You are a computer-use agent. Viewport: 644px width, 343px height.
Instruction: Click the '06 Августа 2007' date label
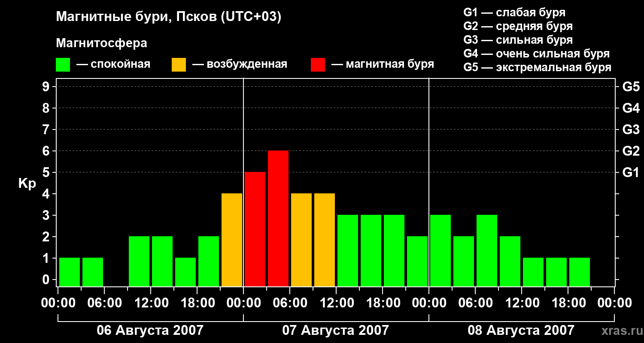pyautogui.click(x=150, y=330)
